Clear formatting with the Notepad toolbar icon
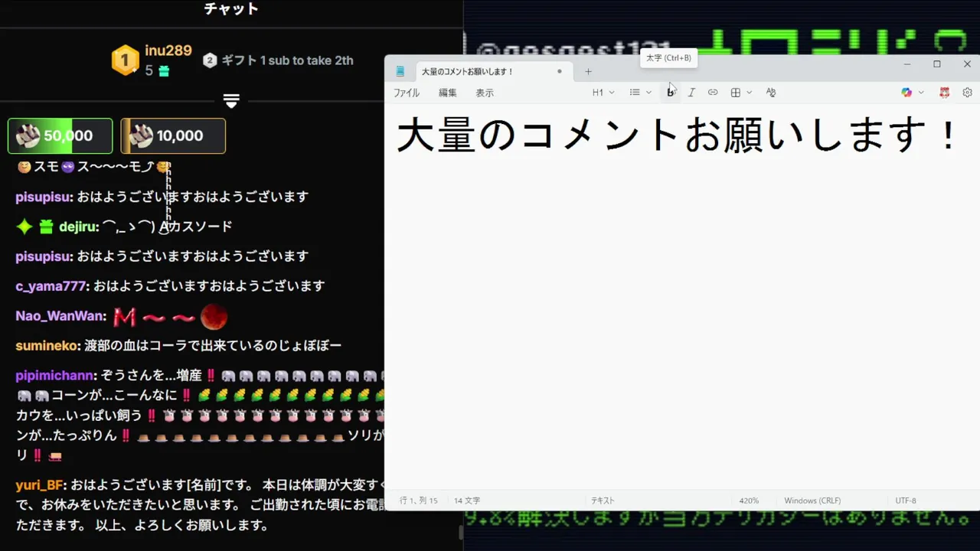 [x=771, y=93]
